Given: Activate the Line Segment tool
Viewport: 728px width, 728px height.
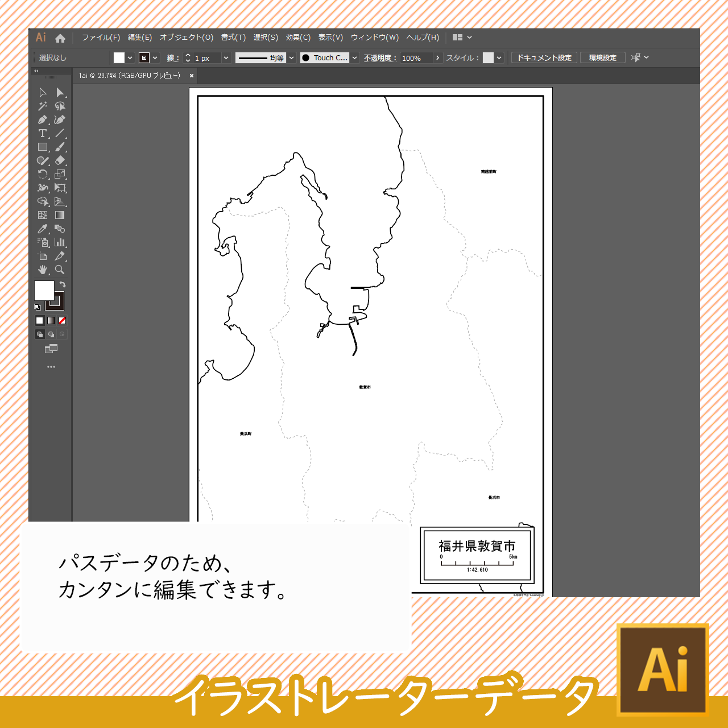Looking at the screenshot, I should pos(60,134).
